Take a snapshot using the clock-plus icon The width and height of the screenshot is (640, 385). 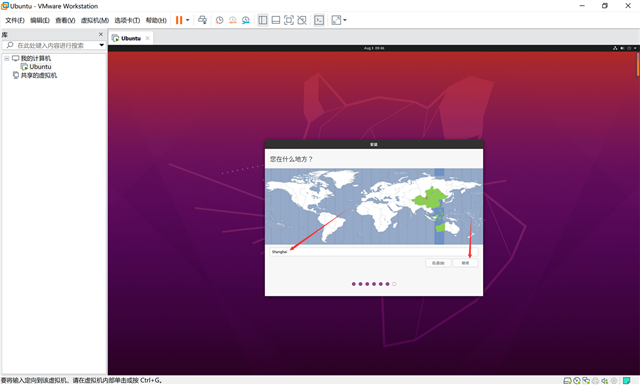coord(220,20)
